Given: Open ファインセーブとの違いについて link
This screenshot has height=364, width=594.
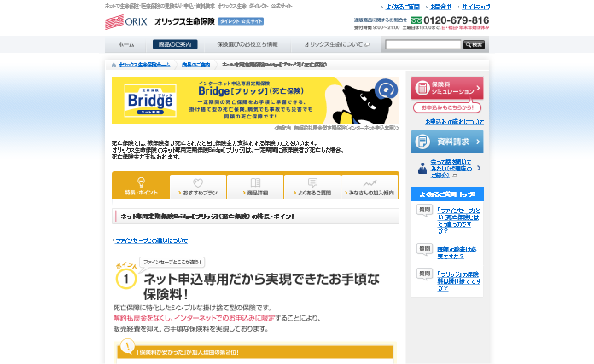Looking at the screenshot, I should pyautogui.click(x=152, y=240).
